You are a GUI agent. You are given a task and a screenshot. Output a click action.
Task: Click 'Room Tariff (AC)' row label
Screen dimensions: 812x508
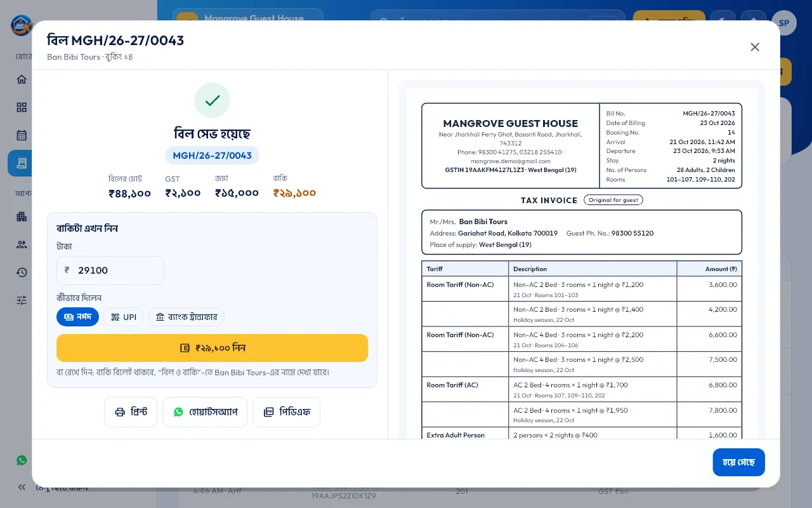[452, 385]
